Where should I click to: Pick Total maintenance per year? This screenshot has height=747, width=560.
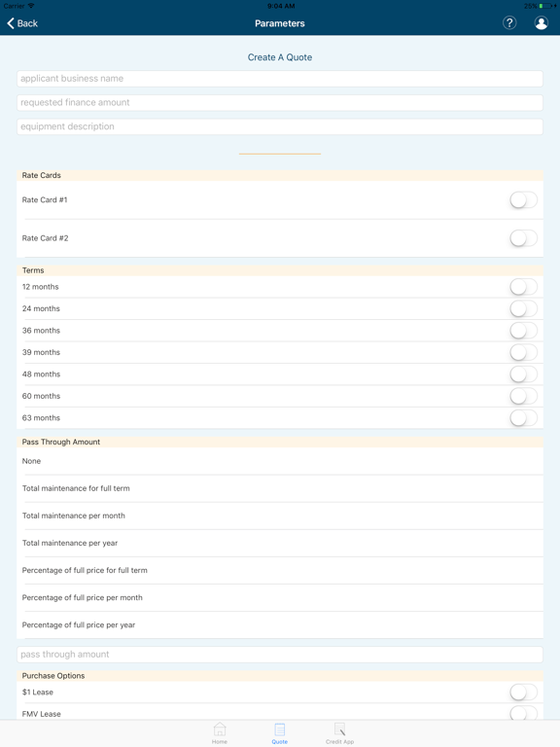tap(280, 543)
